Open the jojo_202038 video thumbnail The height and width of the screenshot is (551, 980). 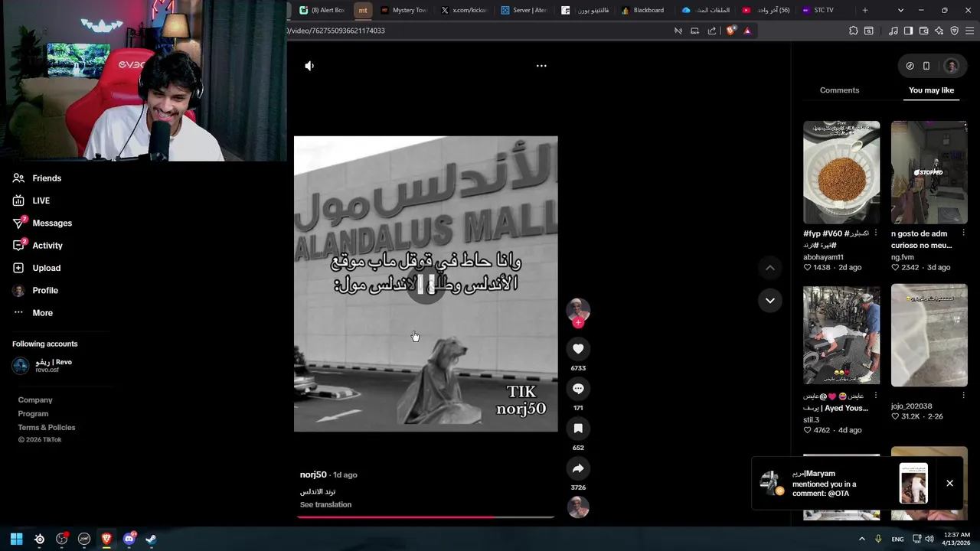[929, 335]
